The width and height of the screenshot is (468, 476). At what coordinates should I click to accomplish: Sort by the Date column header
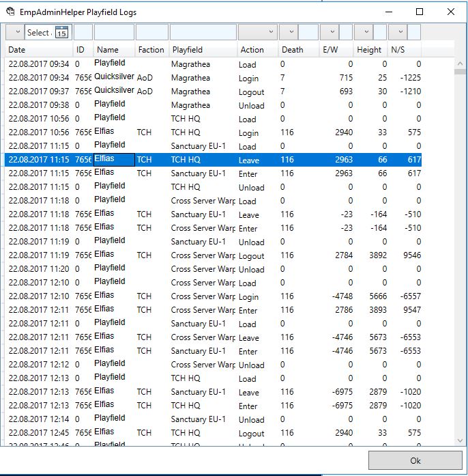point(39,49)
